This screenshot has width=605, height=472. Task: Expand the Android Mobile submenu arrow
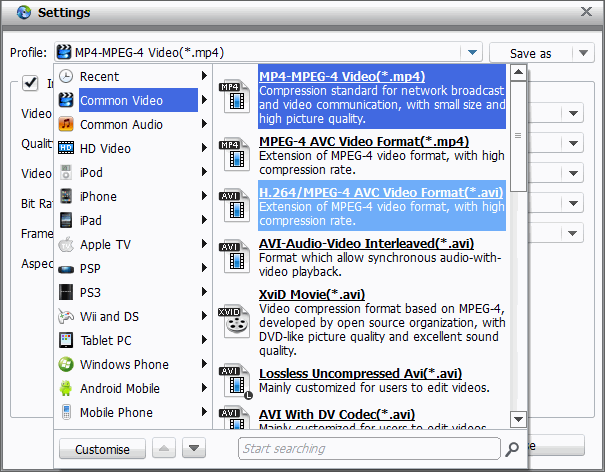click(204, 388)
